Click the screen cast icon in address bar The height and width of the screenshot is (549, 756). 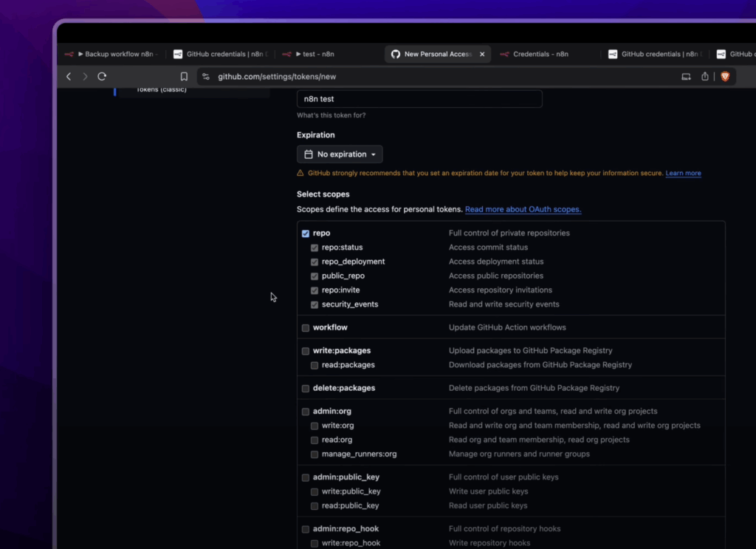coord(686,76)
